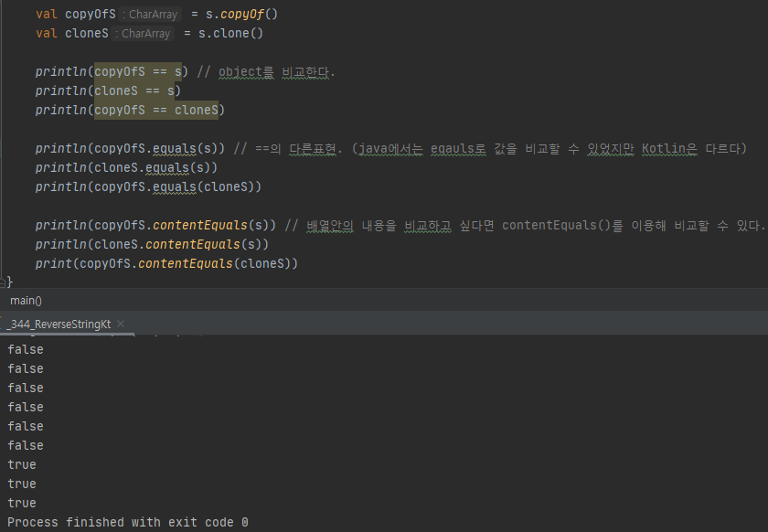Viewport: 768px width, 532px height.
Task: Place the cursor in println(cloneS.contentEquals(s))
Action: point(152,244)
